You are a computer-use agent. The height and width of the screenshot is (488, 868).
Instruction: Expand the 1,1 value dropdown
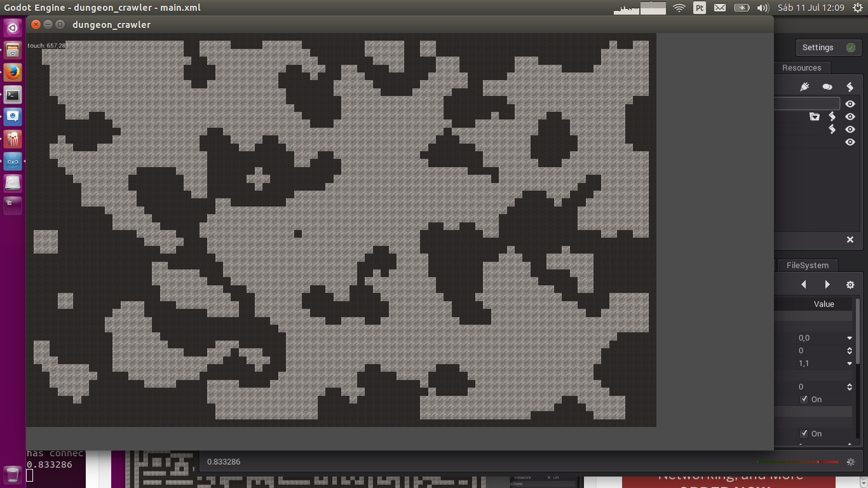click(850, 363)
